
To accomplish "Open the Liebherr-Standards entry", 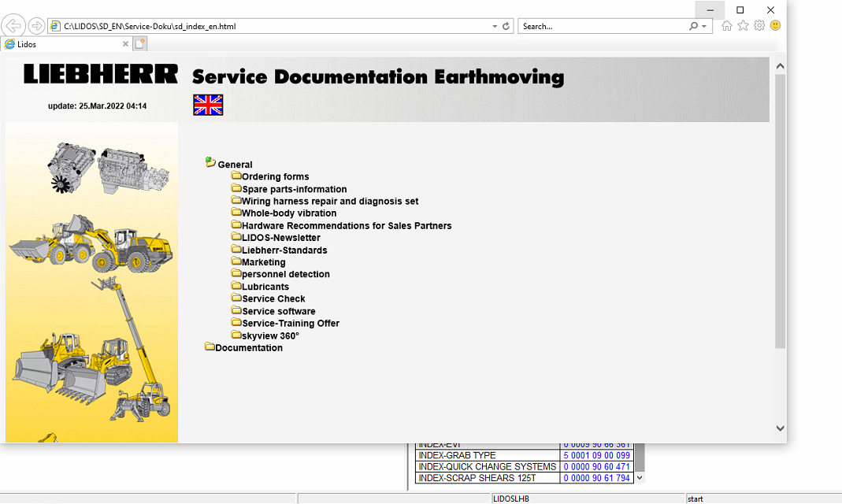I will [284, 250].
